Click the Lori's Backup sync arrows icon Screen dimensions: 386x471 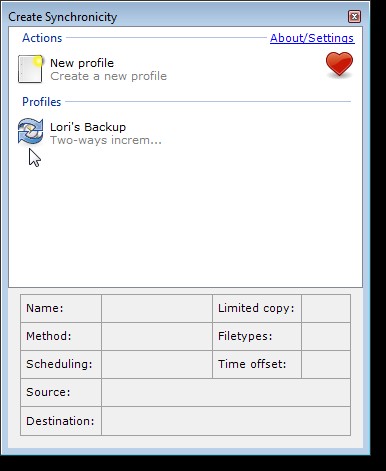point(30,131)
